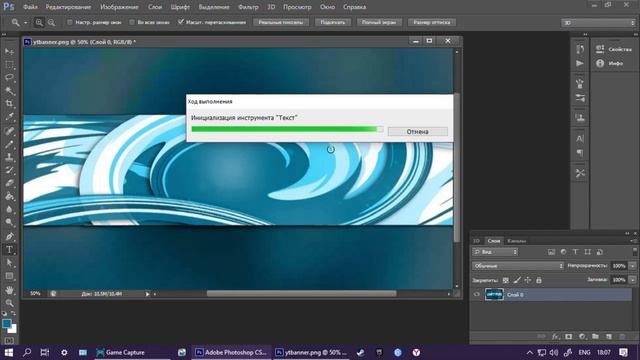The image size is (640, 360).
Task: Open the Слои menu
Action: (x=155, y=7)
